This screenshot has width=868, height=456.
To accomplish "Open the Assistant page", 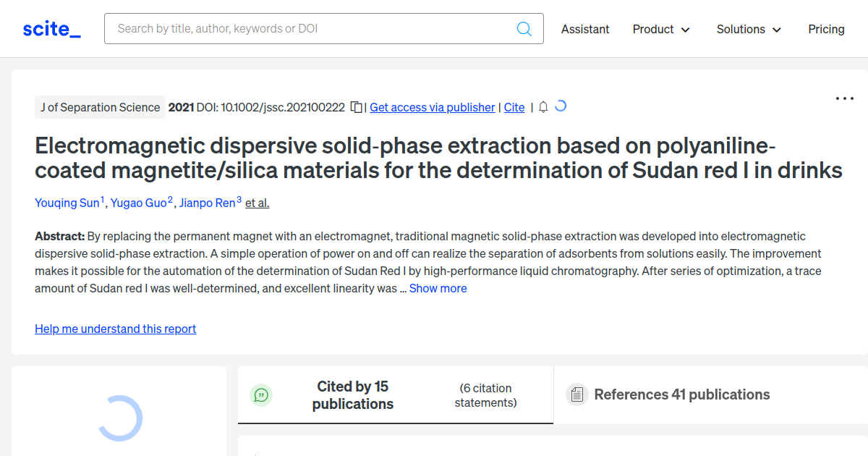I will pos(585,29).
